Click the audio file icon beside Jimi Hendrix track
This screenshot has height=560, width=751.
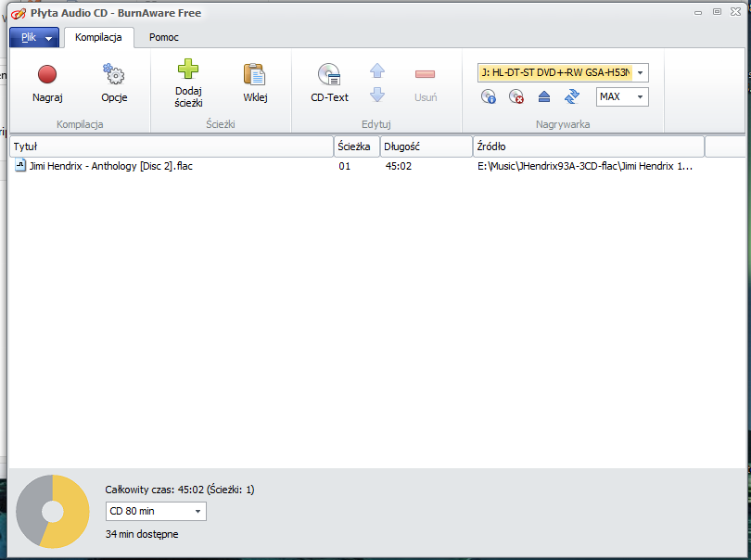[20, 166]
